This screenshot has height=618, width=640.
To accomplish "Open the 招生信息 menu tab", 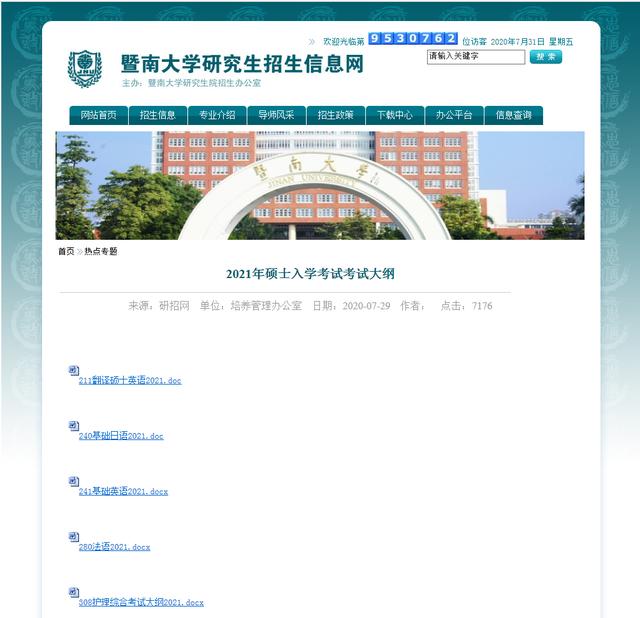I will click(158, 115).
